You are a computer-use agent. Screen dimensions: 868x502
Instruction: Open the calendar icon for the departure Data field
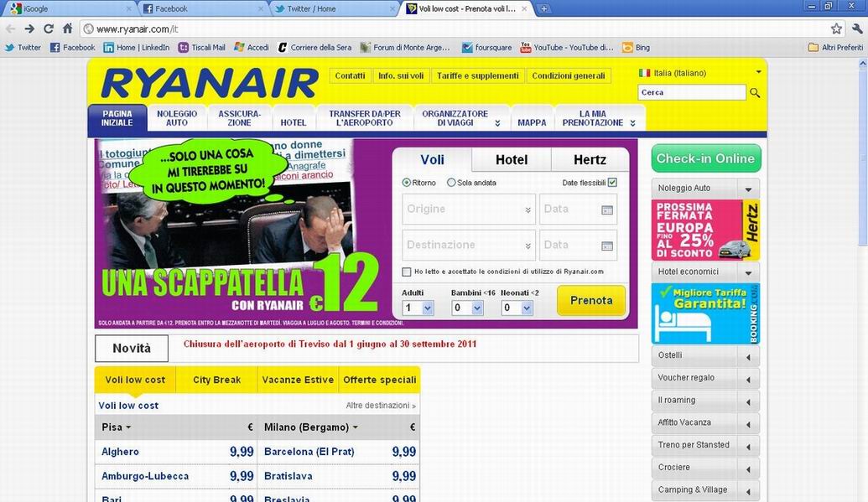(607, 210)
